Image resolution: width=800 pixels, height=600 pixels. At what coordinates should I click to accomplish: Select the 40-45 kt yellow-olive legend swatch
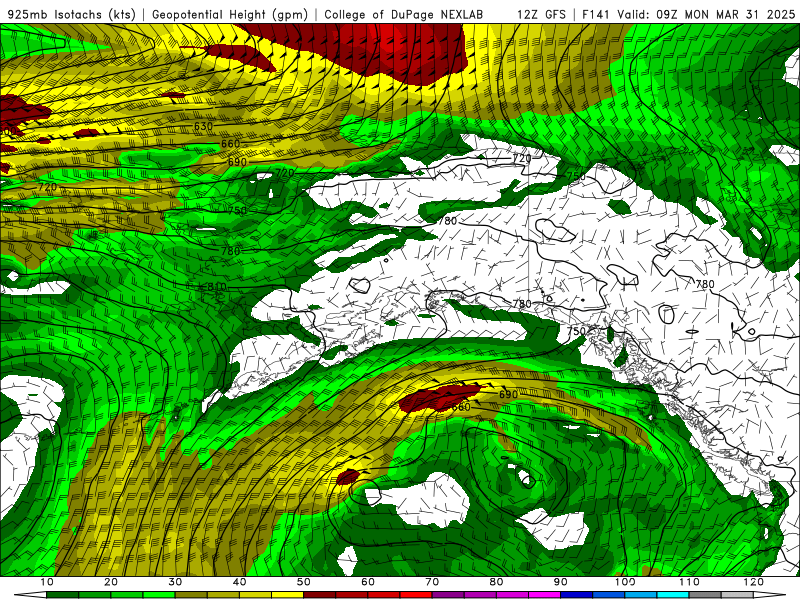pyautogui.click(x=256, y=595)
